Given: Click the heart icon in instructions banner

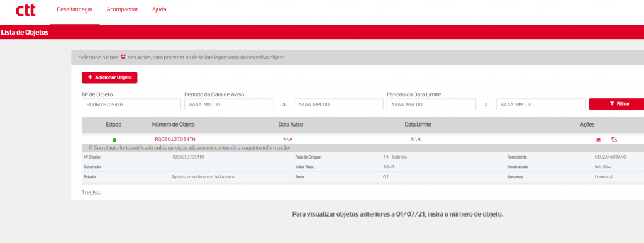Looking at the screenshot, I should pyautogui.click(x=123, y=57).
